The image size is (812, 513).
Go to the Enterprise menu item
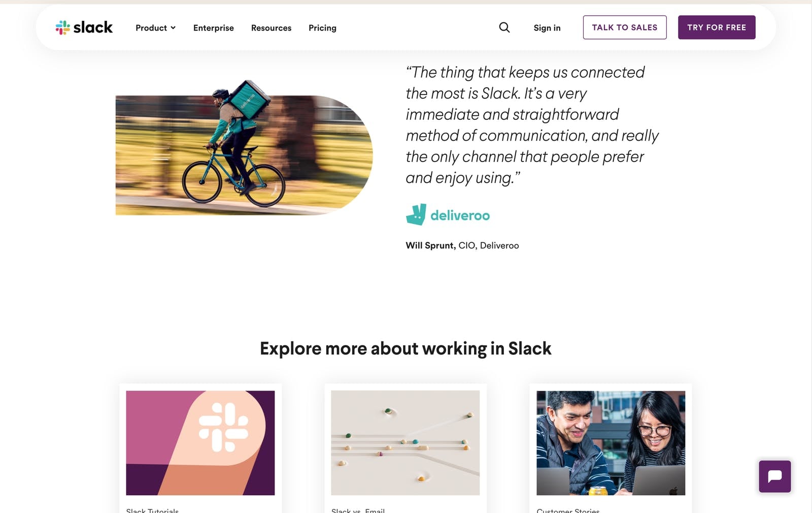tap(213, 28)
